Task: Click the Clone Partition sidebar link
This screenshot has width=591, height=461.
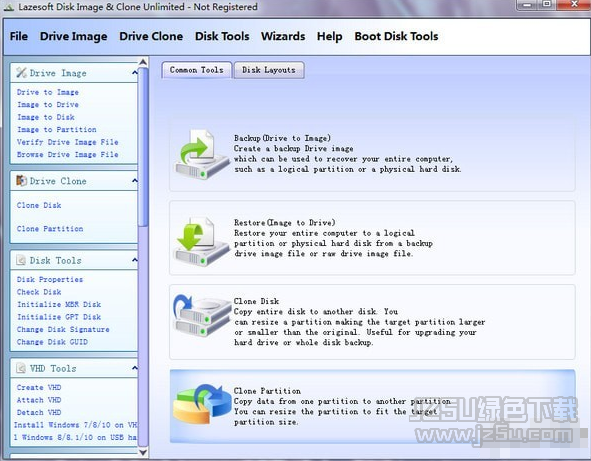Action: (50, 229)
